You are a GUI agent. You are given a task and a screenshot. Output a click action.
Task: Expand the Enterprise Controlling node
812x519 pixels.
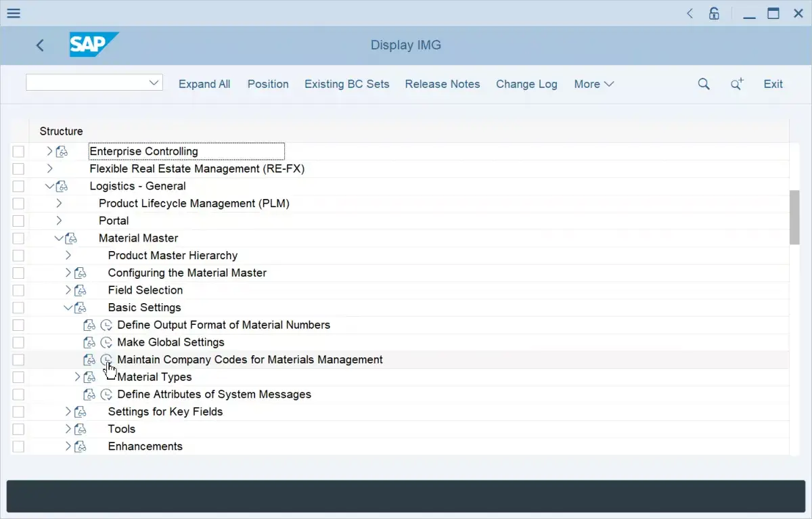pyautogui.click(x=49, y=152)
